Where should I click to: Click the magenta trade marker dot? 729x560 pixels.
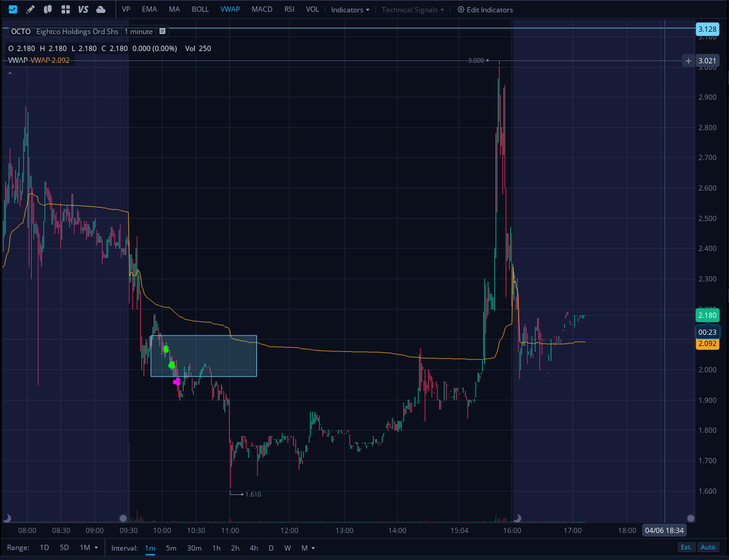(177, 381)
